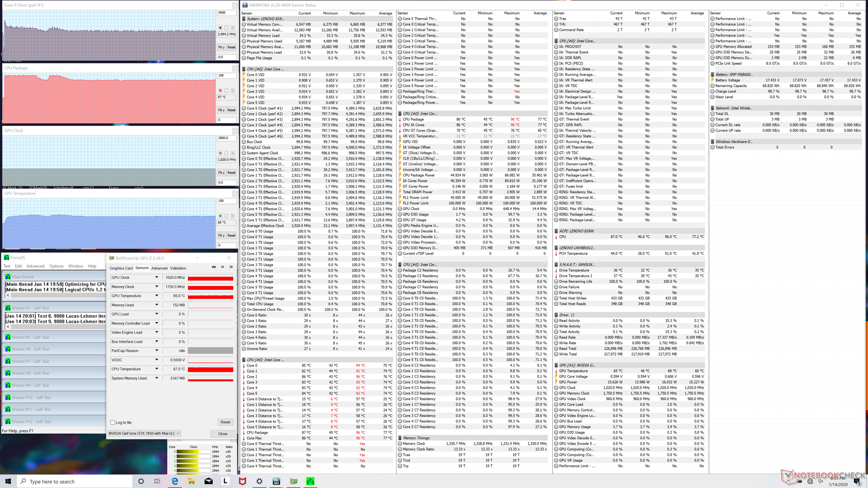Click Fit y in GPU Clock graph

[221, 173]
